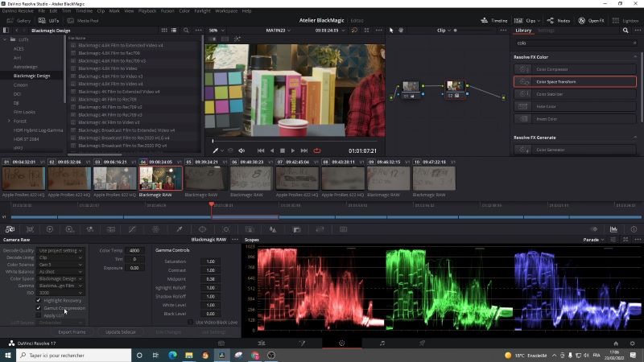Open the Blur/Sharpen palette icon
Viewport: 644px width, 362px height.
[x=273, y=229]
